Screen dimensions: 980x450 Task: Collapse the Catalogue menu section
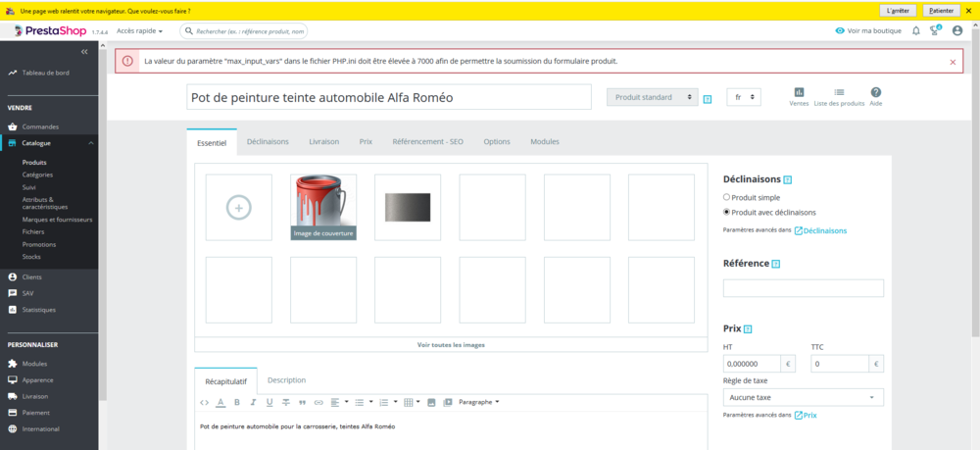point(91,143)
